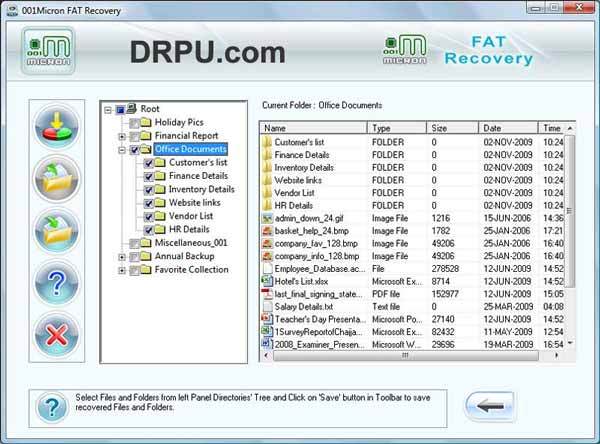Image resolution: width=600 pixels, height=444 pixels.
Task: Select the Vendor List row in file list
Action: click(412, 193)
